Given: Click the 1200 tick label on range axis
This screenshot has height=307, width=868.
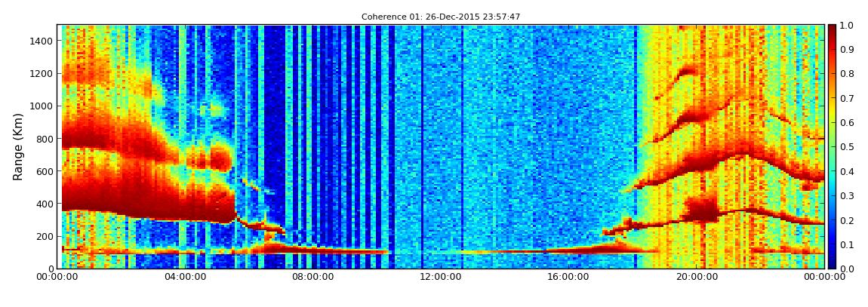Looking at the screenshot, I should (x=42, y=74).
